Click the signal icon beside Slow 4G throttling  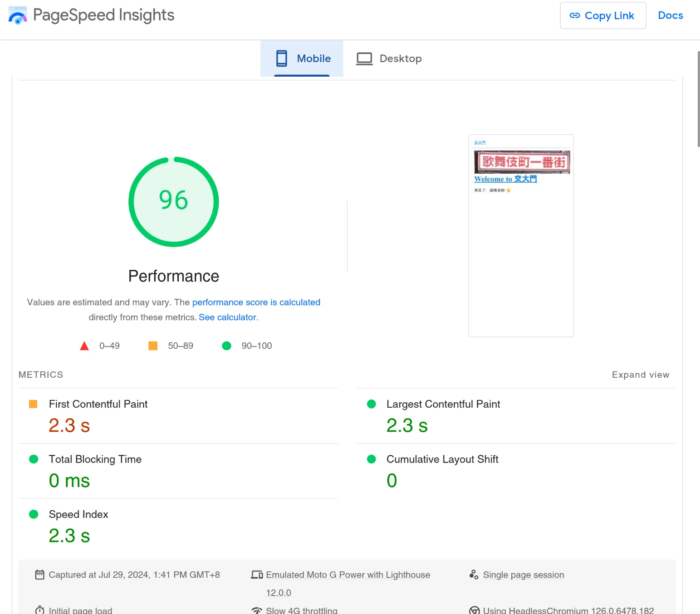tap(257, 610)
